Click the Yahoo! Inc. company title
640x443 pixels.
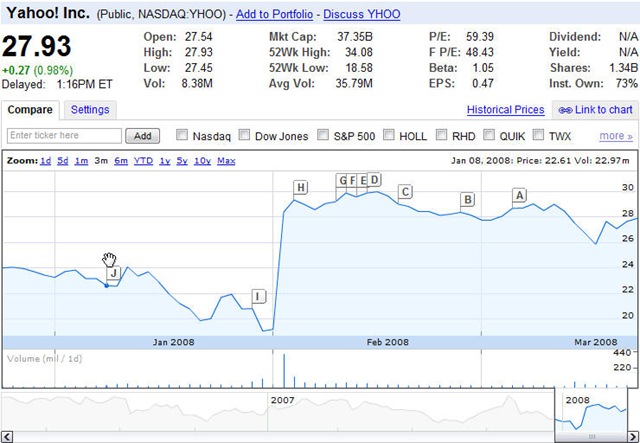[48, 13]
